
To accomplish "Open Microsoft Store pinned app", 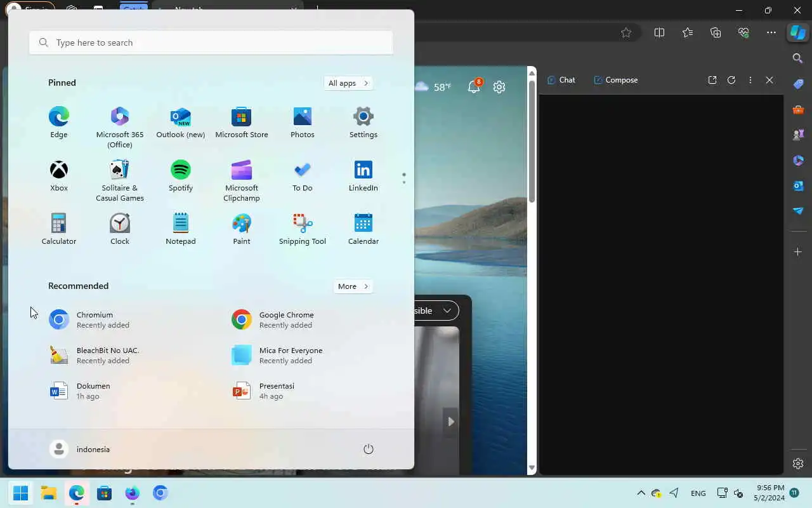I will (x=242, y=123).
